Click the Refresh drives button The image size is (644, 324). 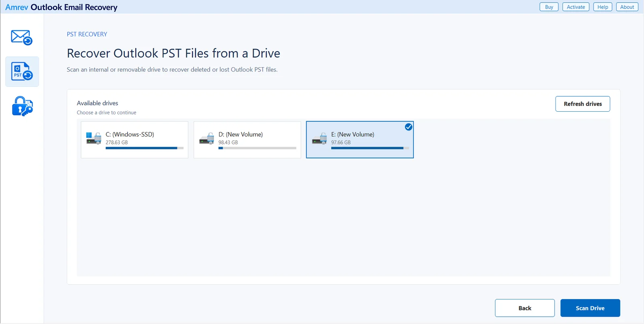[x=583, y=104]
